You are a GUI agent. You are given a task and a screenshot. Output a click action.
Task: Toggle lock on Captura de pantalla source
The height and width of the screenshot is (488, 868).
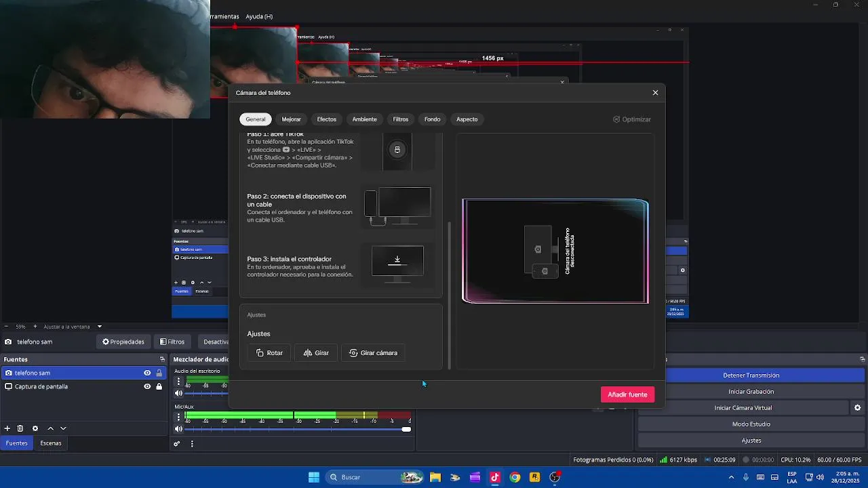[x=159, y=386]
